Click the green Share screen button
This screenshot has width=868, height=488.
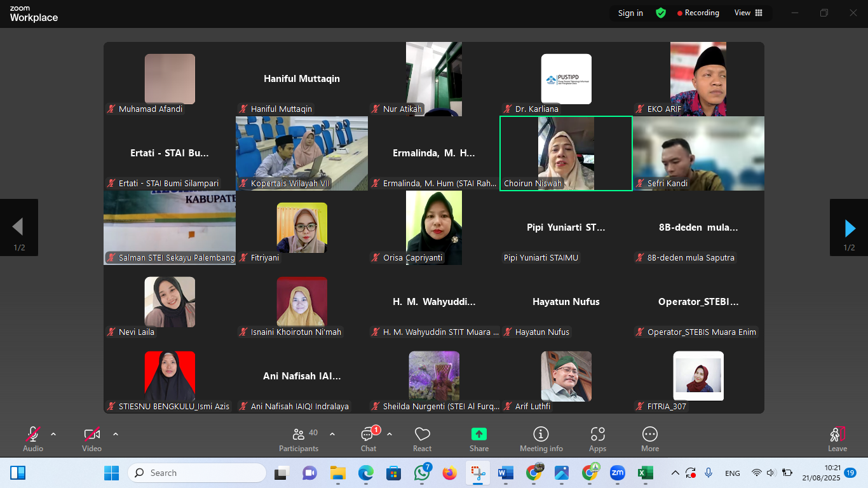[x=479, y=438]
